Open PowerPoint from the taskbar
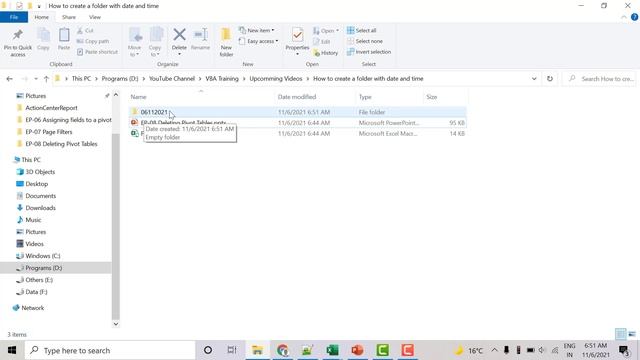 coord(357,350)
